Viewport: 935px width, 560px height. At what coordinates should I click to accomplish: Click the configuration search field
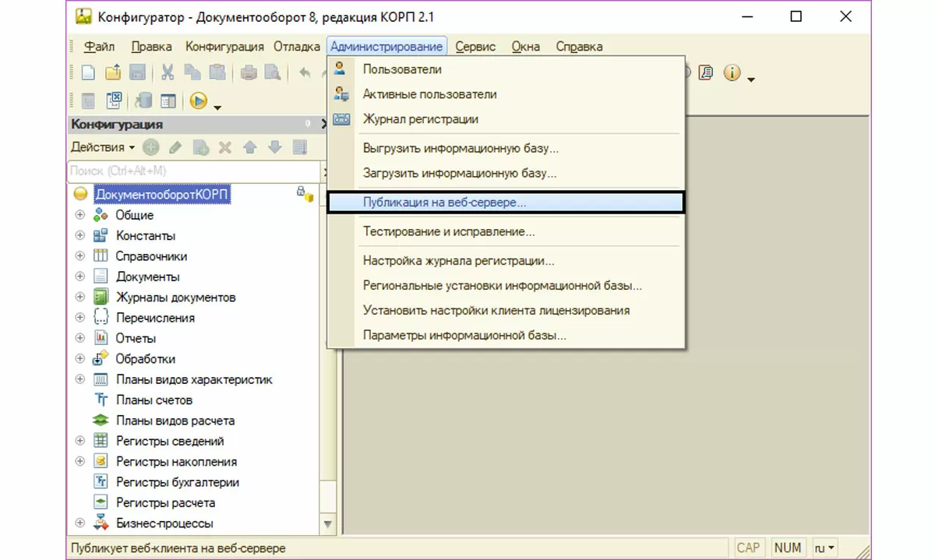click(194, 171)
